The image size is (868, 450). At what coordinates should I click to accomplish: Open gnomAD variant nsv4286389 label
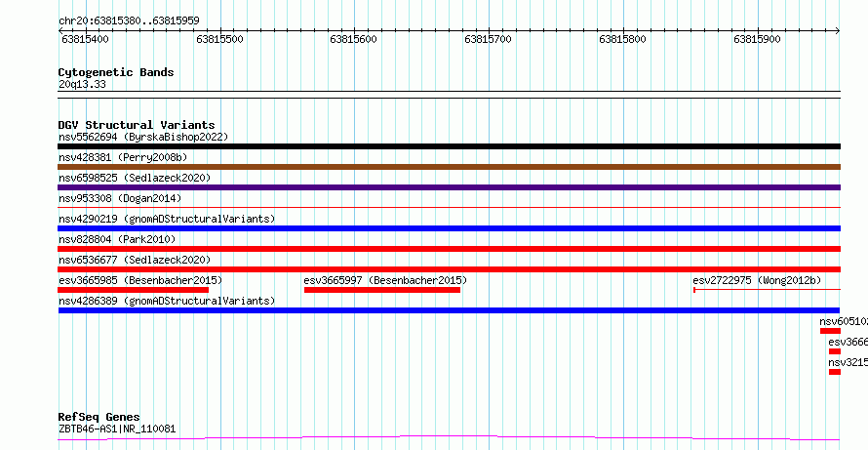(x=167, y=301)
